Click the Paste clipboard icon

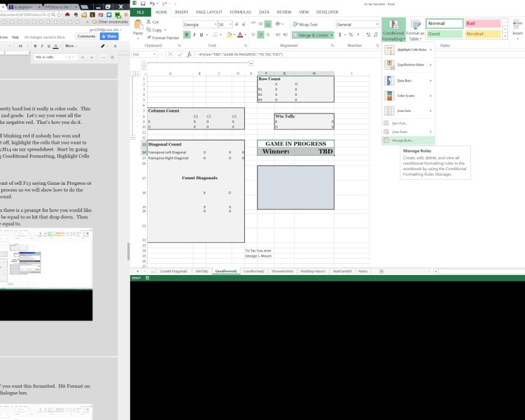coord(137,27)
